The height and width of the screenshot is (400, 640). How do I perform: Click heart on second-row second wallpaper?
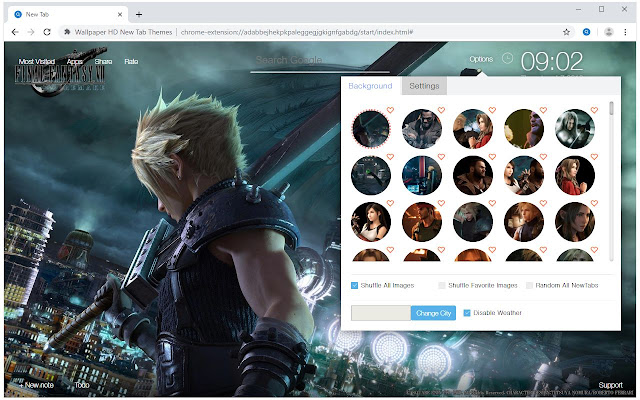441,157
